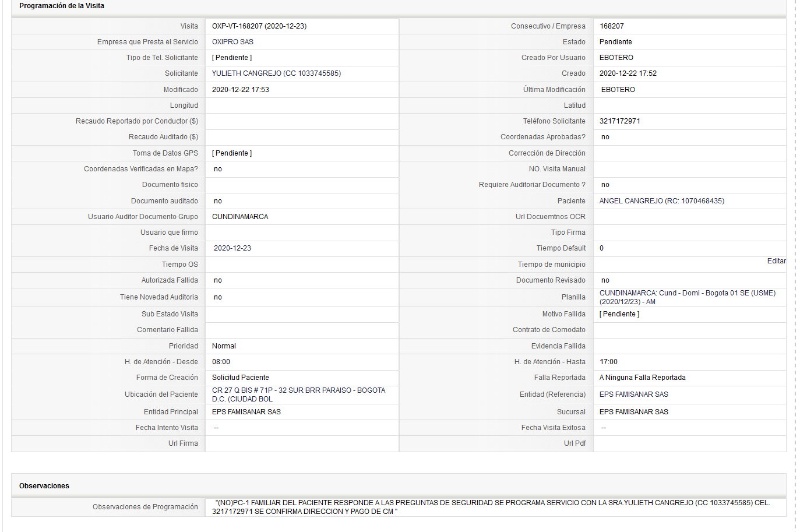Image resolution: width=800 pixels, height=532 pixels.
Task: Click the Motivo Fallida Pendiente value
Action: point(619,314)
